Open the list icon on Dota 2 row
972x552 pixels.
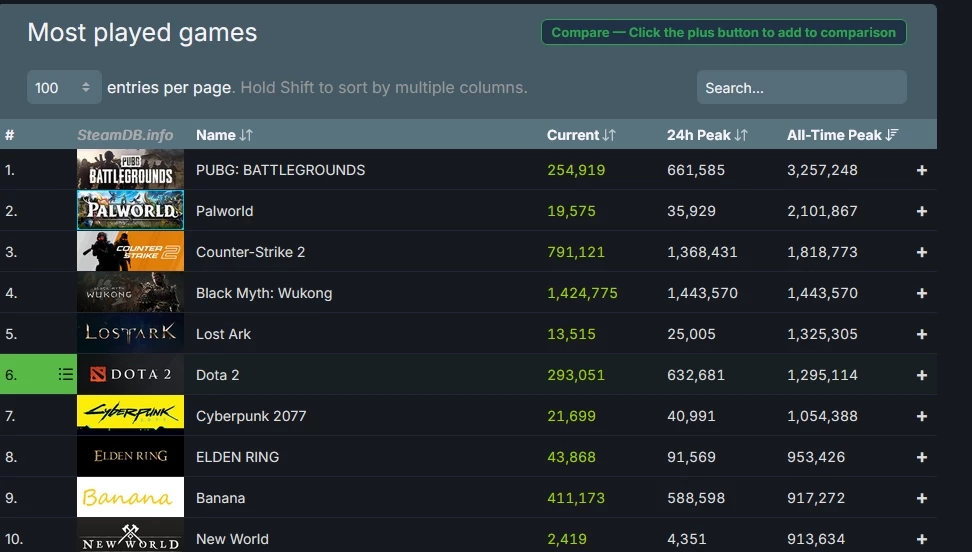(x=65, y=374)
